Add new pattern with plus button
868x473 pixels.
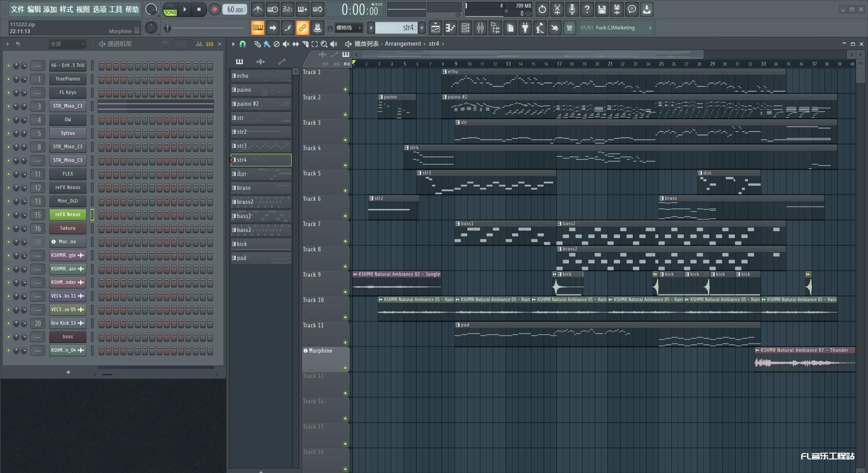(x=422, y=28)
